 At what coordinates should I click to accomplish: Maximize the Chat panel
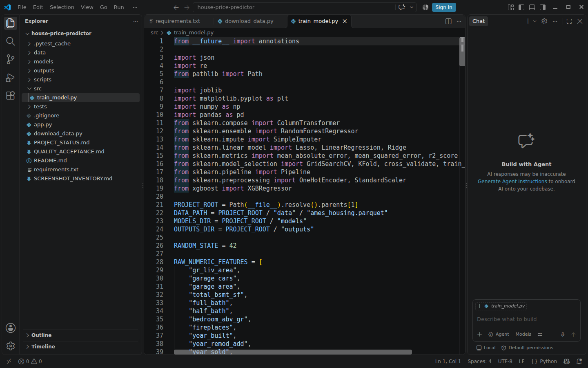click(x=569, y=21)
